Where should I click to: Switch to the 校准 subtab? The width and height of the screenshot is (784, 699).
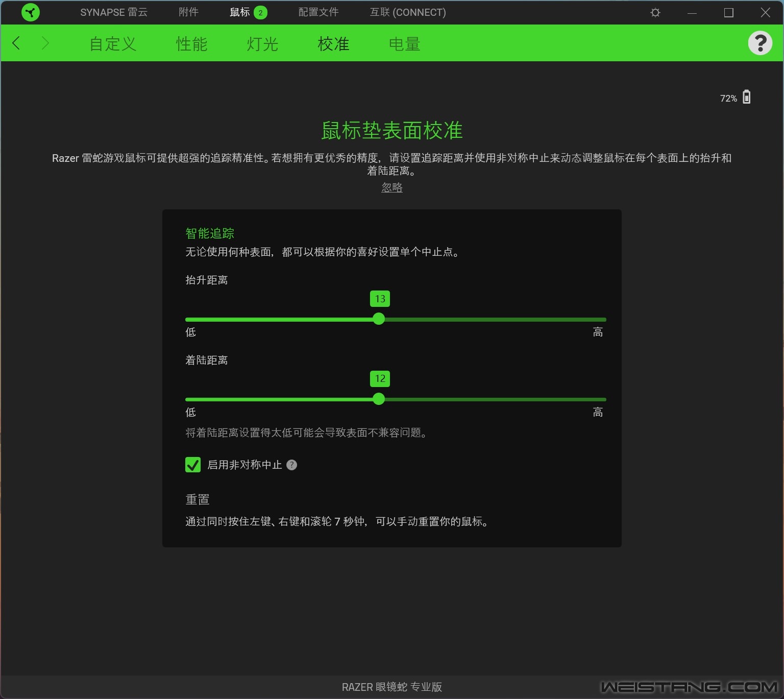pos(333,44)
